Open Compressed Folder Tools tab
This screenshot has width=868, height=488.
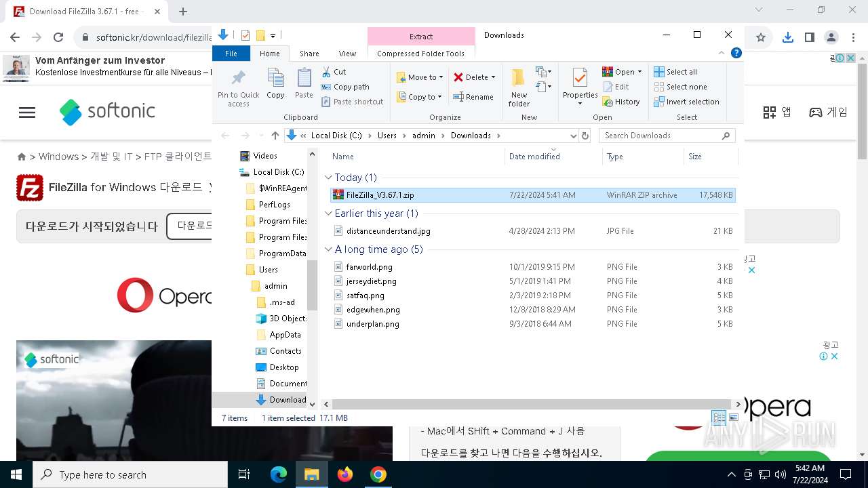(x=421, y=54)
